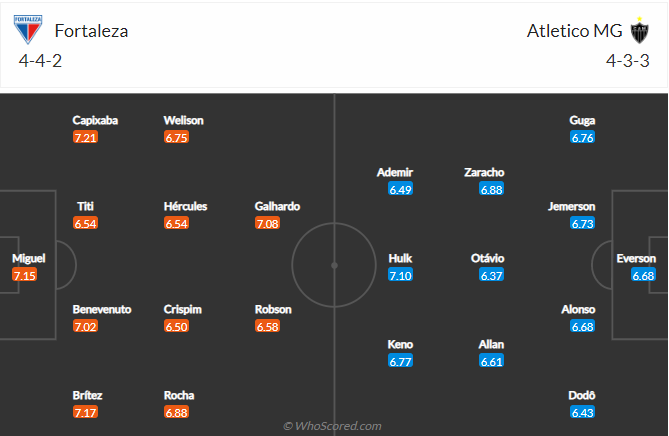Click Everson's 6.68 goalkeeper rating badge

tap(643, 275)
